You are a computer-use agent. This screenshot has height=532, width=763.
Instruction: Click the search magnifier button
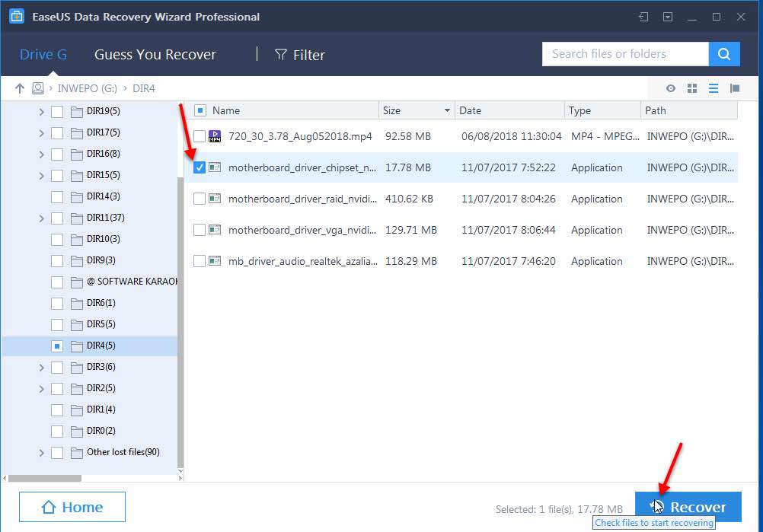tap(724, 54)
